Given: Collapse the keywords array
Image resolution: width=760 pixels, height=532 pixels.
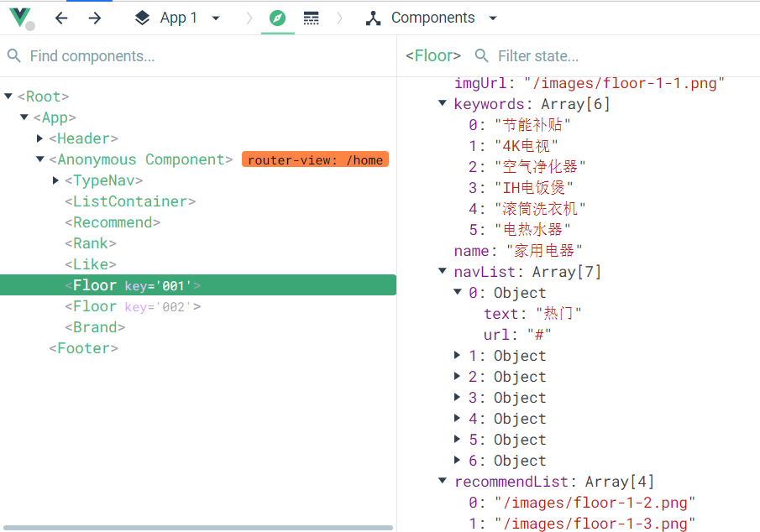Looking at the screenshot, I should tap(442, 103).
